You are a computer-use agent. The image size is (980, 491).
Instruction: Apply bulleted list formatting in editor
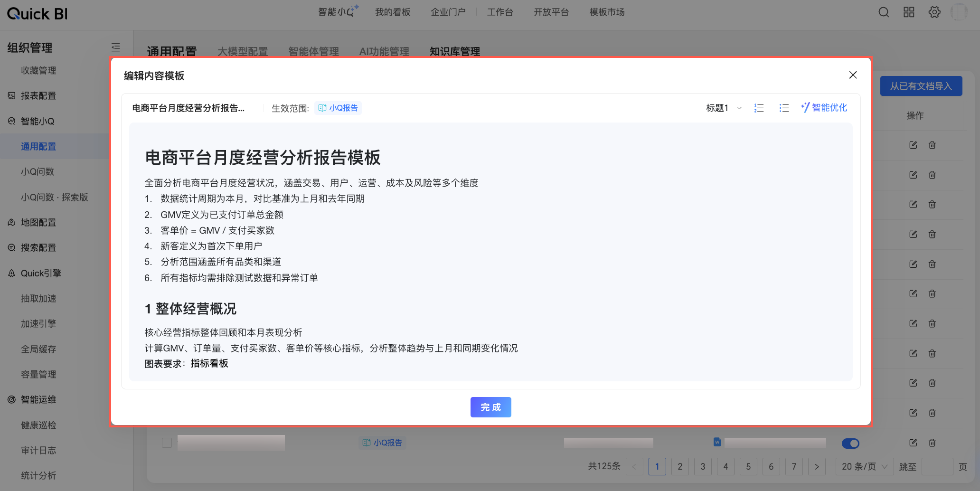pyautogui.click(x=784, y=108)
